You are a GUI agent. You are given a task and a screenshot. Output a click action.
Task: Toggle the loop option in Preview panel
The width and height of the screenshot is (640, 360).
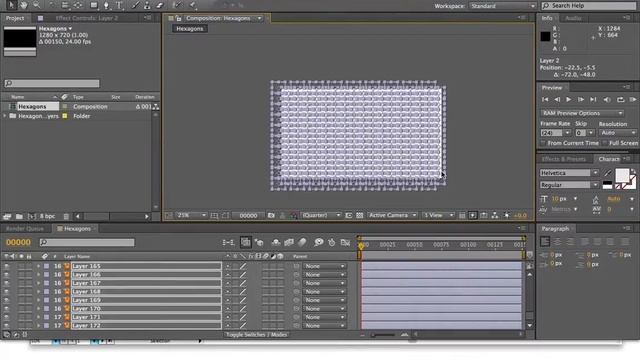point(620,100)
